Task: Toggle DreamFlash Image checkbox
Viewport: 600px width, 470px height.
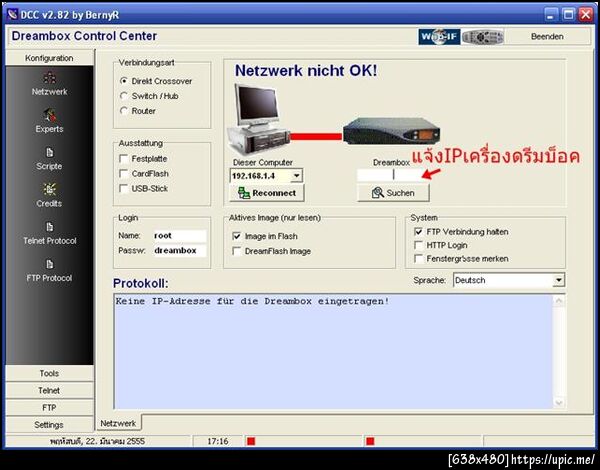Action: [x=237, y=251]
